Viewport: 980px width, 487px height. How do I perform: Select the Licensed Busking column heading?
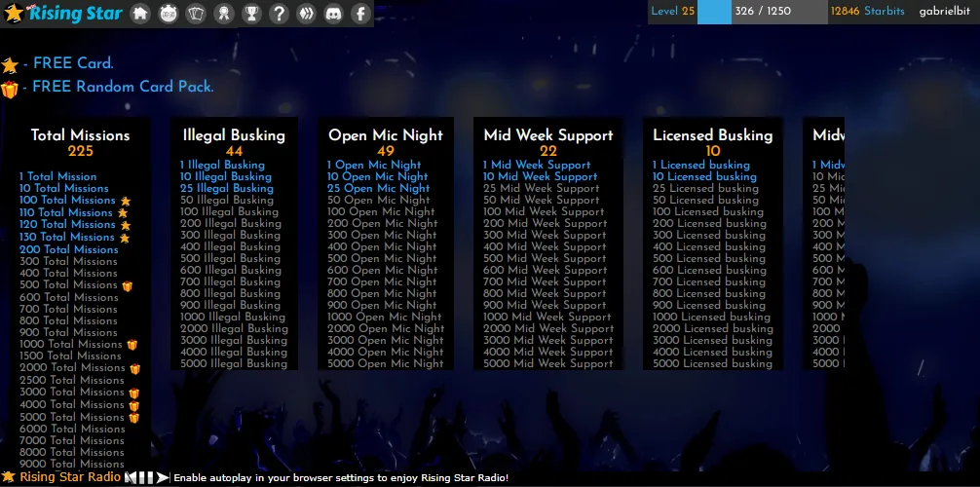[712, 135]
